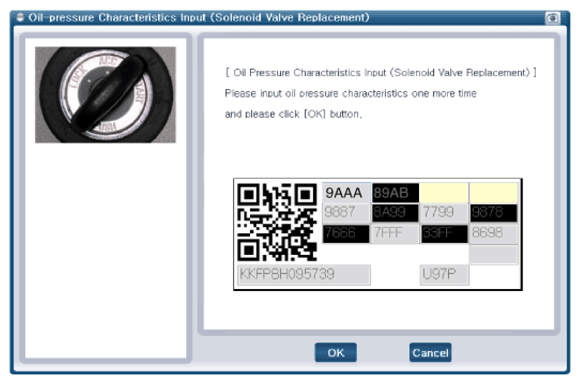Click the KKFPBH095739 serial field

tap(304, 275)
